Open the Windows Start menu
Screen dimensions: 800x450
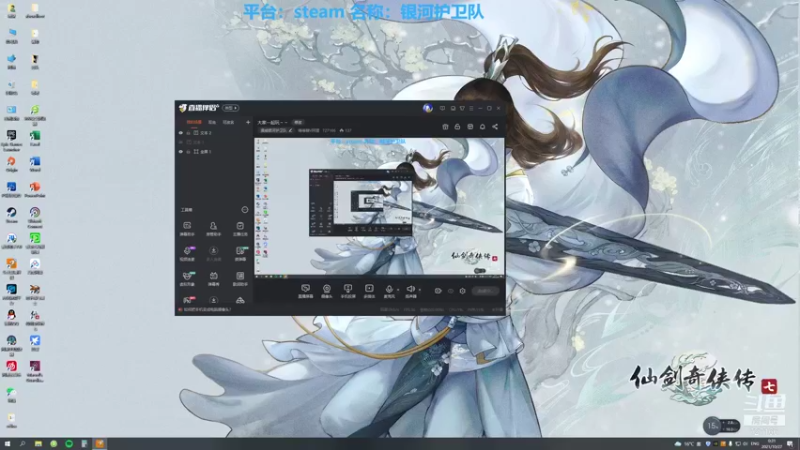7,444
